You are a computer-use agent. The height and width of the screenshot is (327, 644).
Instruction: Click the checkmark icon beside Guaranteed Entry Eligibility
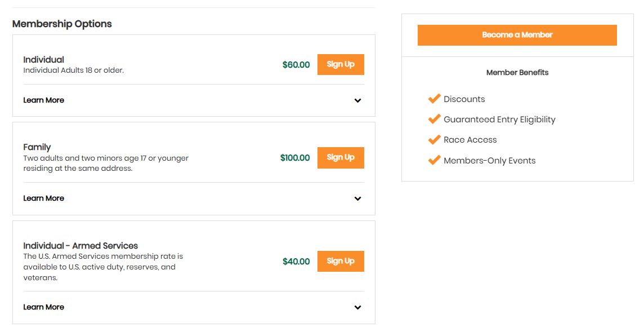pos(434,118)
